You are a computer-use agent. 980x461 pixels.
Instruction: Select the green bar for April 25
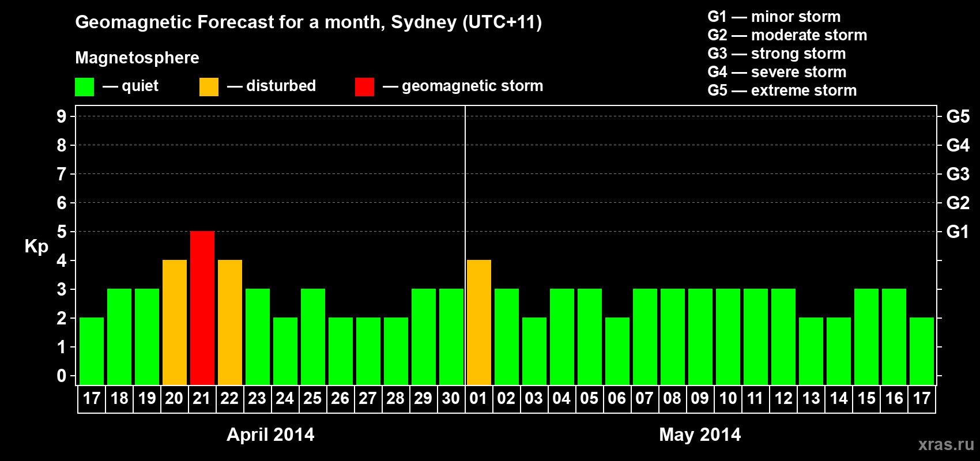[313, 337]
